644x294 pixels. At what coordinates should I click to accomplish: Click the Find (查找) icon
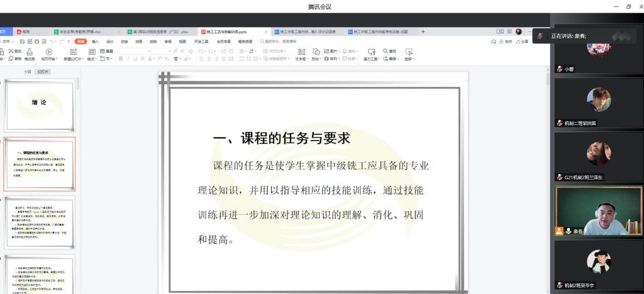(389, 51)
